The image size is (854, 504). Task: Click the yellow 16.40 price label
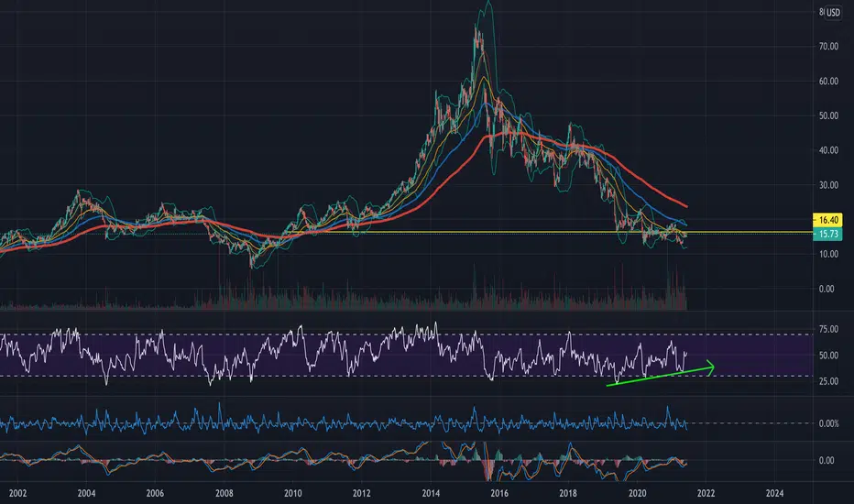pos(827,220)
